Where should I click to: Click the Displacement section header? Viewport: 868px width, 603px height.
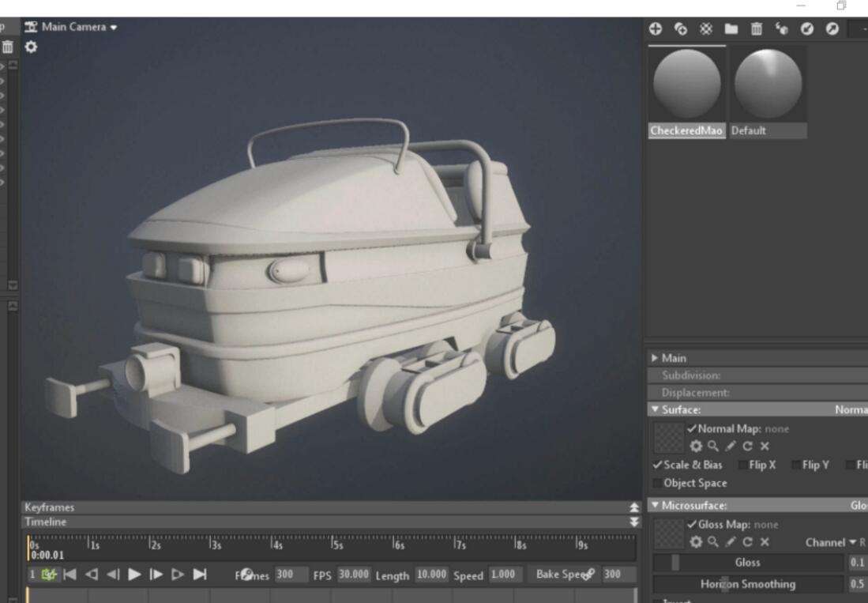(758, 393)
